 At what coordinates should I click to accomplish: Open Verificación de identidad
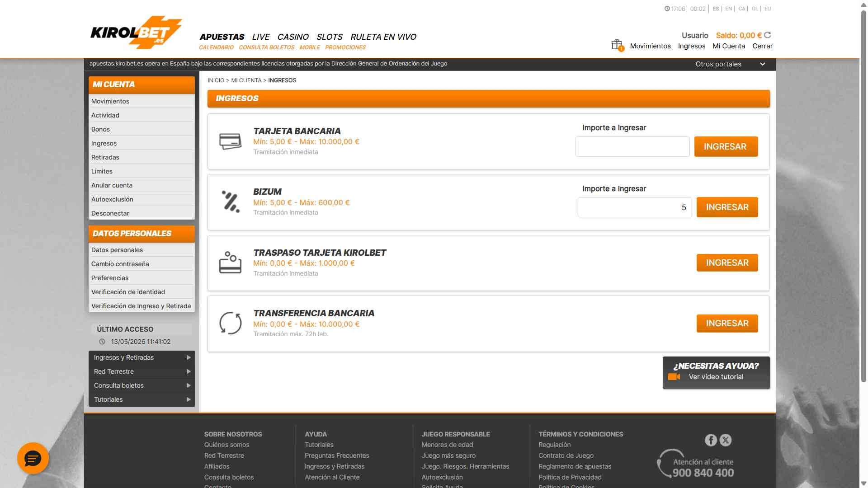click(142, 292)
